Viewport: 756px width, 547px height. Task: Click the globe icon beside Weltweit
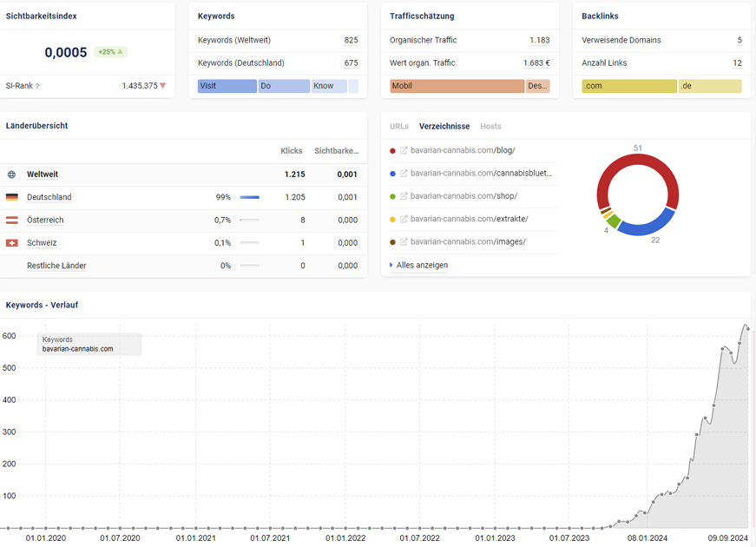pyautogui.click(x=12, y=175)
